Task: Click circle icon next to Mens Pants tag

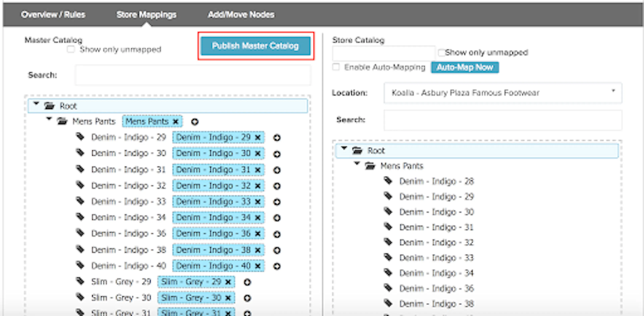Action: coord(195,122)
